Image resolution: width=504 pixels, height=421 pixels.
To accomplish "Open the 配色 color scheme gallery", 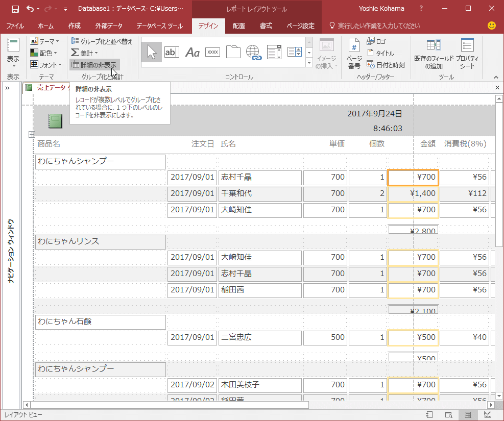I will coord(44,53).
